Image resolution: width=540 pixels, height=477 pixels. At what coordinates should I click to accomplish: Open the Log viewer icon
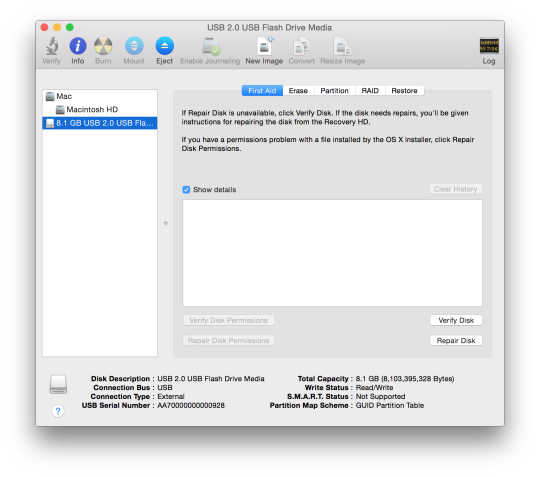[489, 46]
